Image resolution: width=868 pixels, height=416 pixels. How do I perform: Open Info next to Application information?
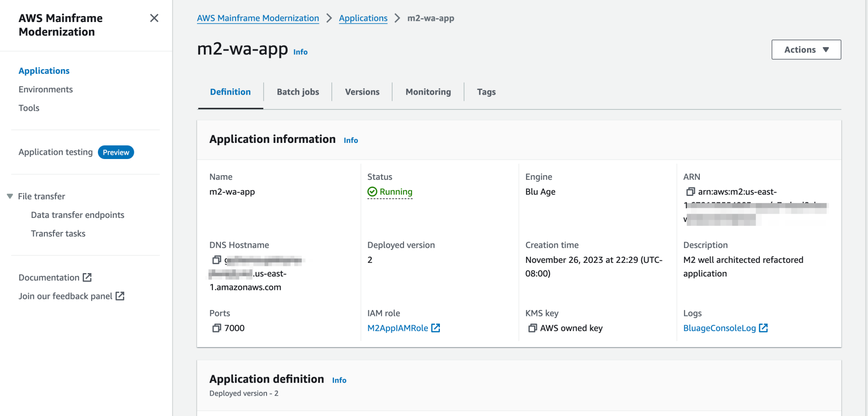coord(350,140)
